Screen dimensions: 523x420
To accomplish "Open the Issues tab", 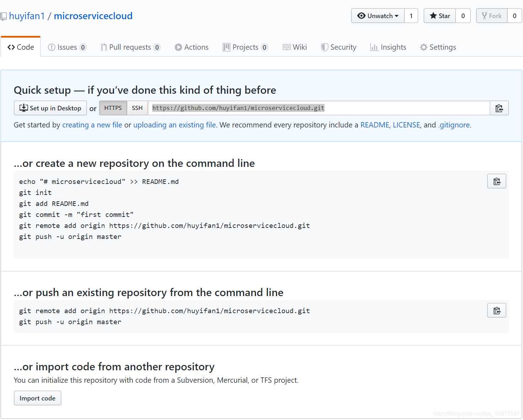I will point(67,47).
